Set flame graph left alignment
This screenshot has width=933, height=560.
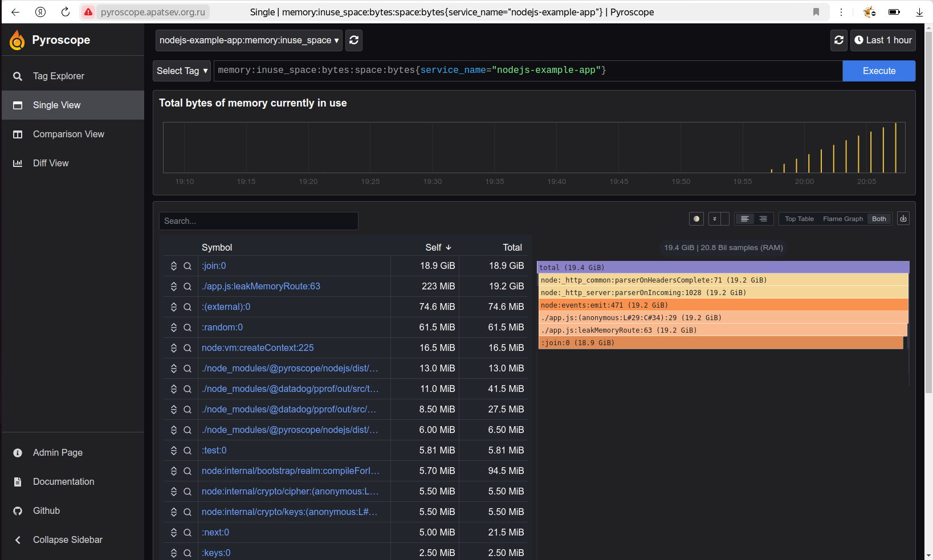(744, 219)
